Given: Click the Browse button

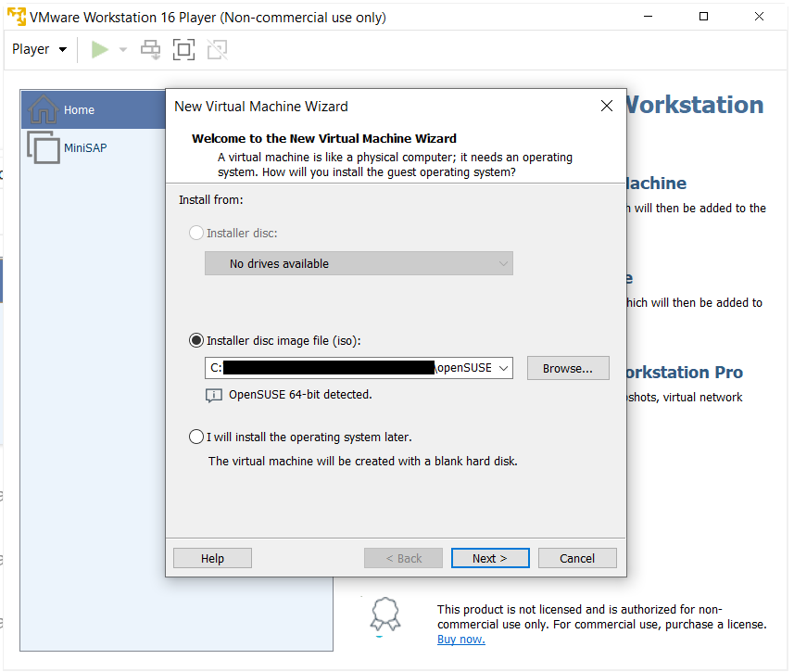Looking at the screenshot, I should [568, 368].
